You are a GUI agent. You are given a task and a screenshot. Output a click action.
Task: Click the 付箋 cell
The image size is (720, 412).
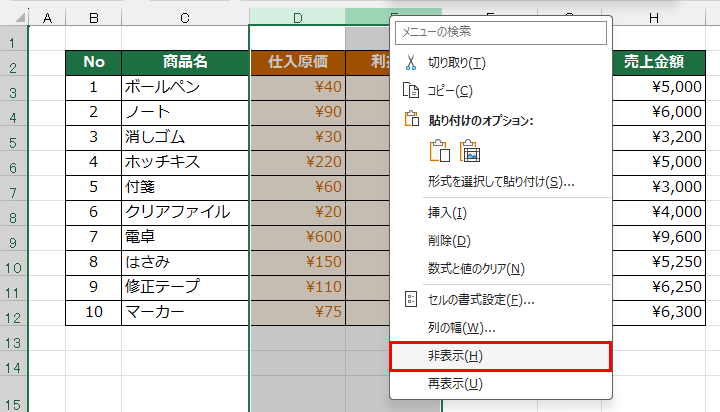coord(185,187)
